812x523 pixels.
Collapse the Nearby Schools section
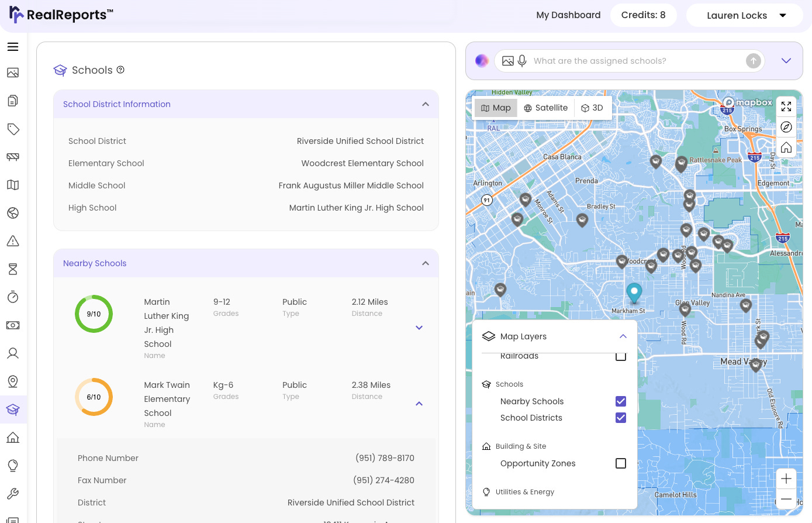pos(426,263)
